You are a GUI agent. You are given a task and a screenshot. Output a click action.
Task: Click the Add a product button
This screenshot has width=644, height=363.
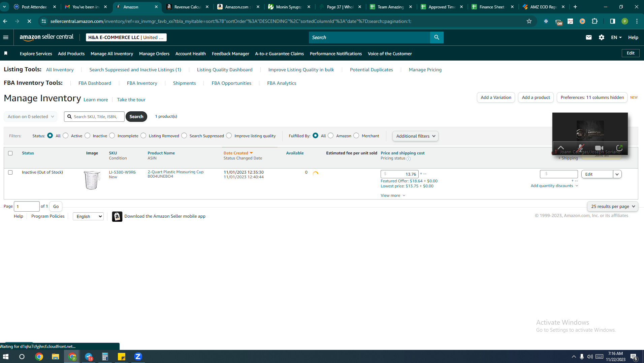click(536, 98)
